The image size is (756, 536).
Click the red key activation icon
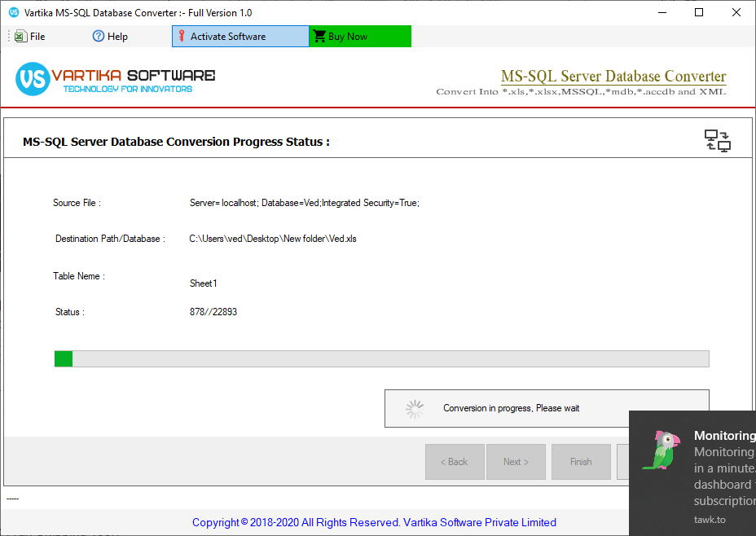click(182, 36)
